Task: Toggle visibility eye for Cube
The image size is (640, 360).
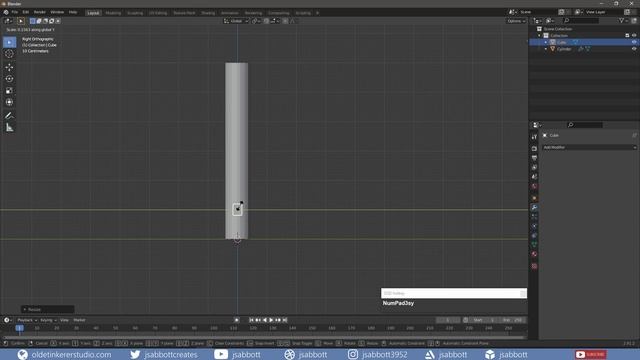Action: click(x=634, y=42)
